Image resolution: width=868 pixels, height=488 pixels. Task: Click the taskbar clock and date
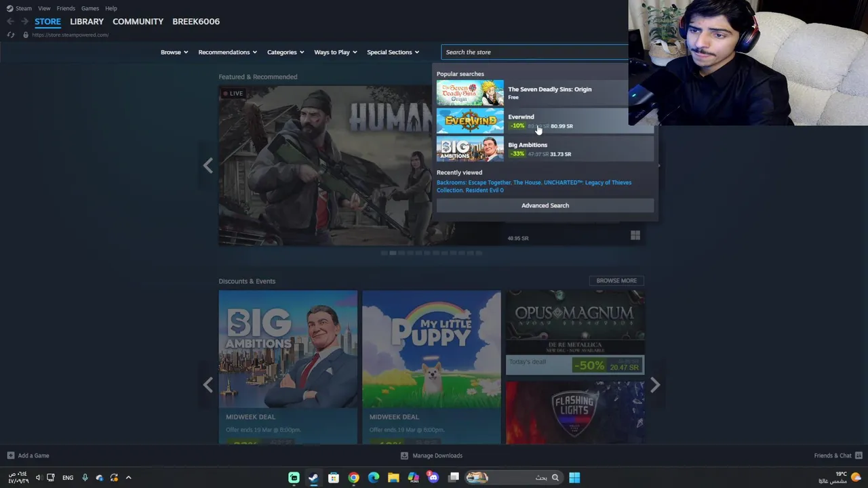pyautogui.click(x=18, y=478)
